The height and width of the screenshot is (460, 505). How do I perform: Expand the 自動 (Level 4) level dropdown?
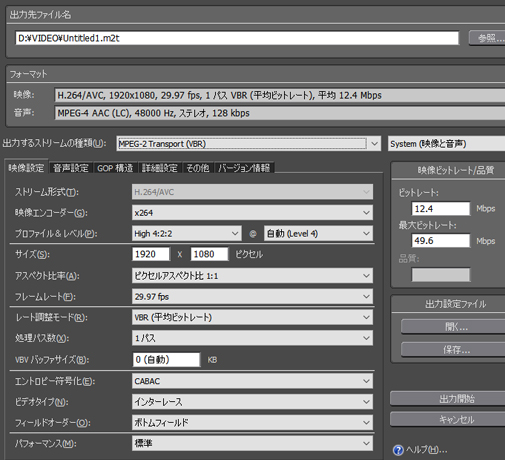(x=318, y=233)
